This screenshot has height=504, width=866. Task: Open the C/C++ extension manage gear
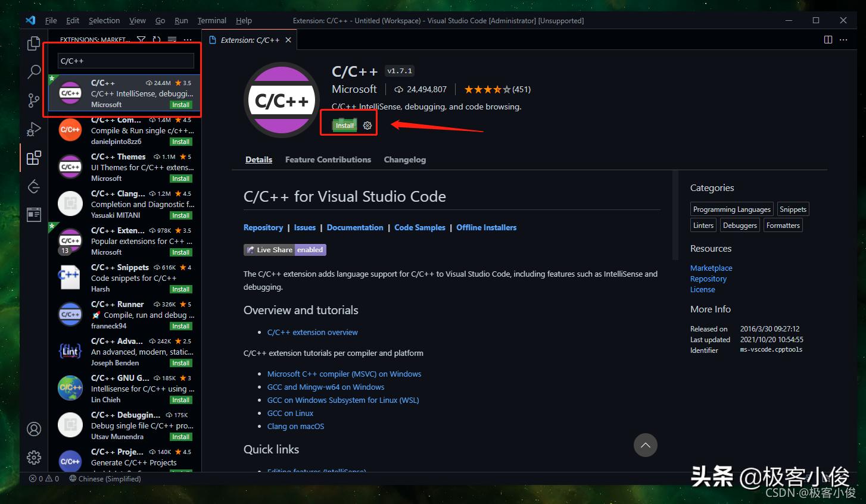click(367, 126)
